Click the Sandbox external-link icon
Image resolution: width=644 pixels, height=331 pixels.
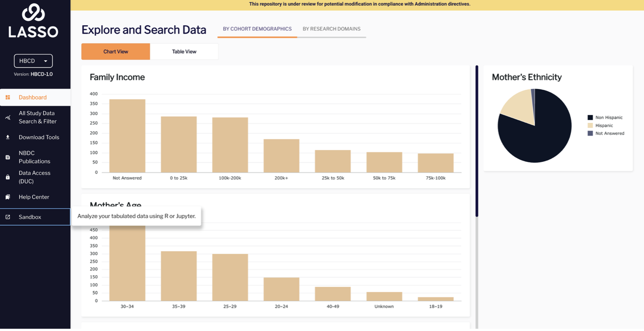pyautogui.click(x=8, y=217)
